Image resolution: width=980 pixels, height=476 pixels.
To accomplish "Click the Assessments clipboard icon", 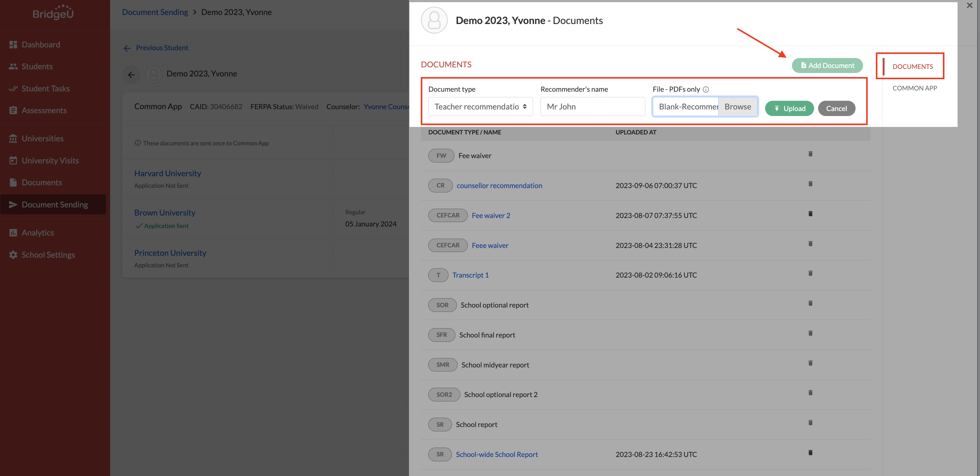I will (13, 110).
